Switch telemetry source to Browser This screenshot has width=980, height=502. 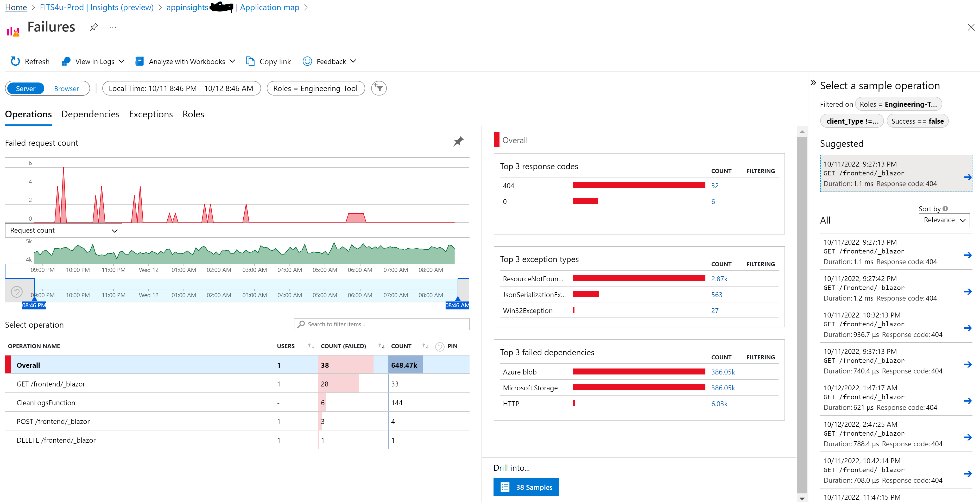[67, 88]
